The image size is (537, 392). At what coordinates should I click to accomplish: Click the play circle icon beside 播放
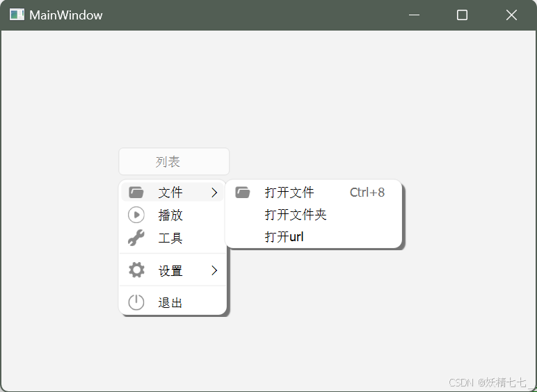[x=136, y=215]
